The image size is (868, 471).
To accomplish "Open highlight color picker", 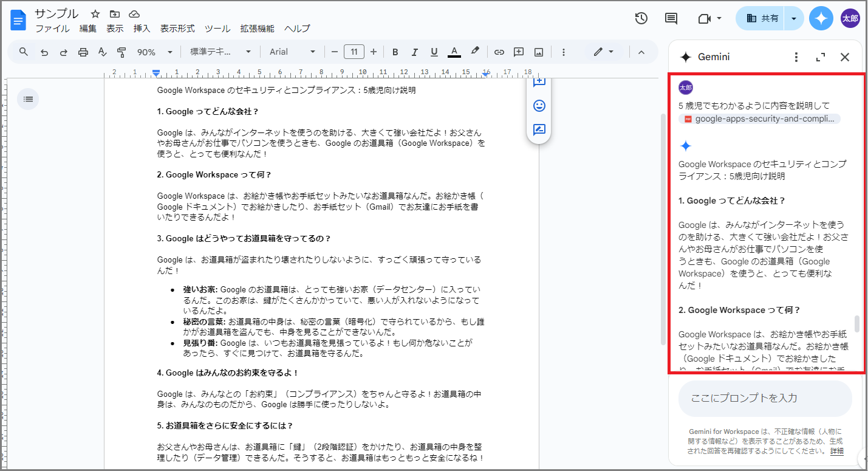I will click(475, 52).
